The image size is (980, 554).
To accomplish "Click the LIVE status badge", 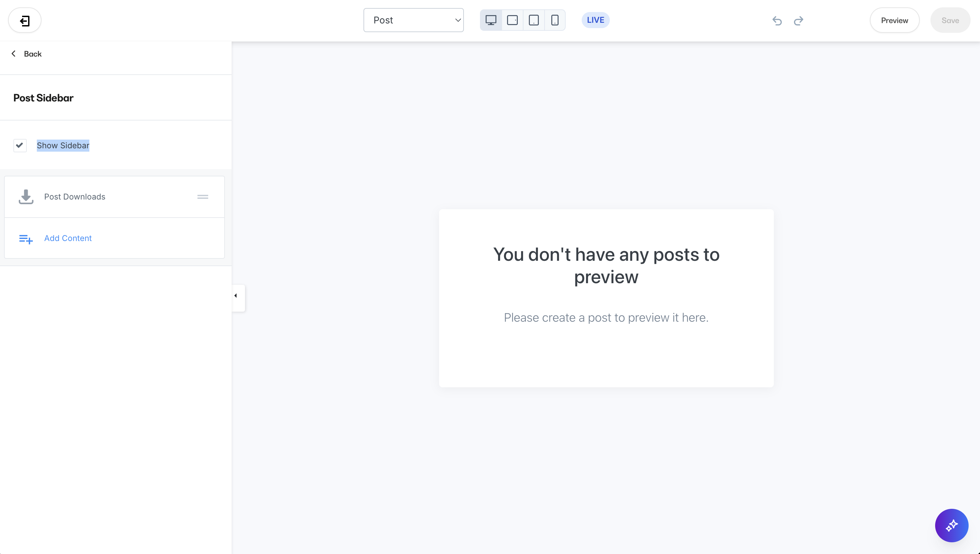I will [595, 20].
